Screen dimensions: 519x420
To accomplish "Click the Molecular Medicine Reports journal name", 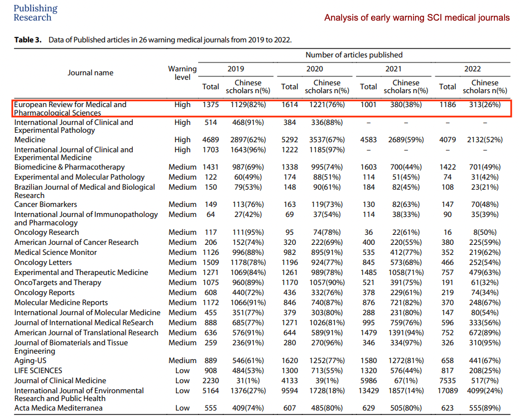I will point(61,302).
